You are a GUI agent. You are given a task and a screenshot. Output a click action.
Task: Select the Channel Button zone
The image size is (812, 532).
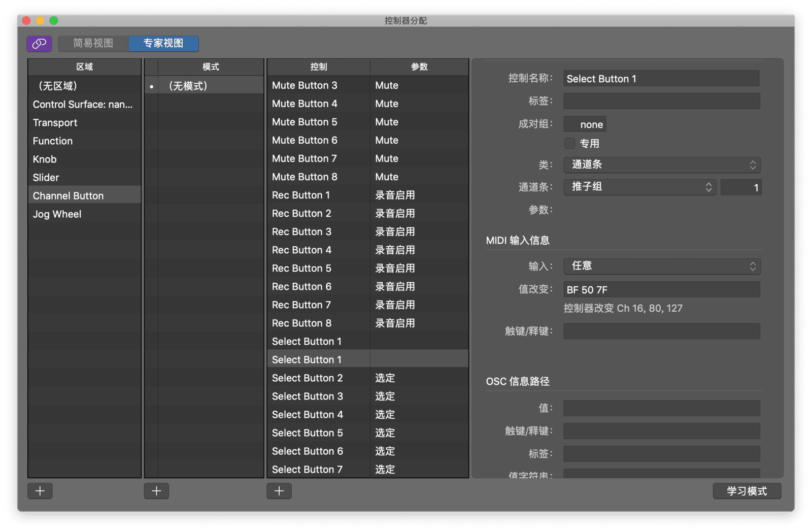coord(85,195)
